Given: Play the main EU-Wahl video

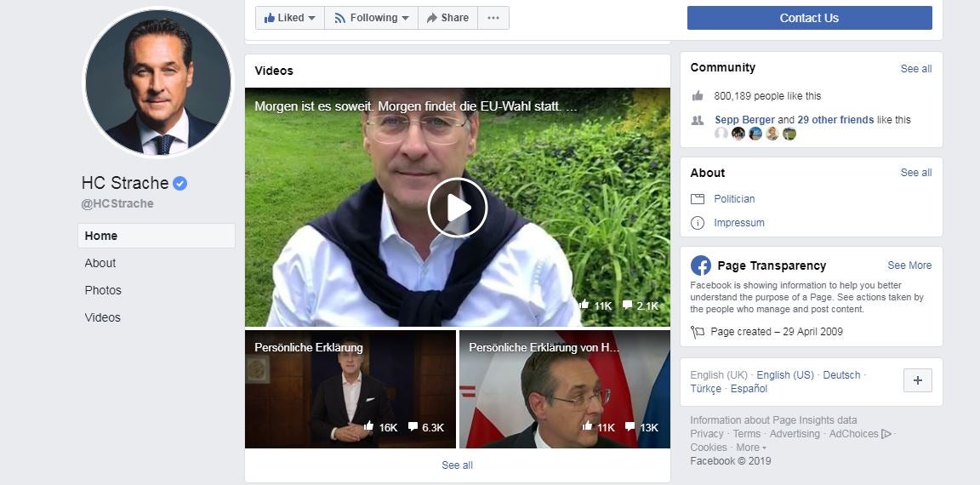Looking at the screenshot, I should (458, 208).
